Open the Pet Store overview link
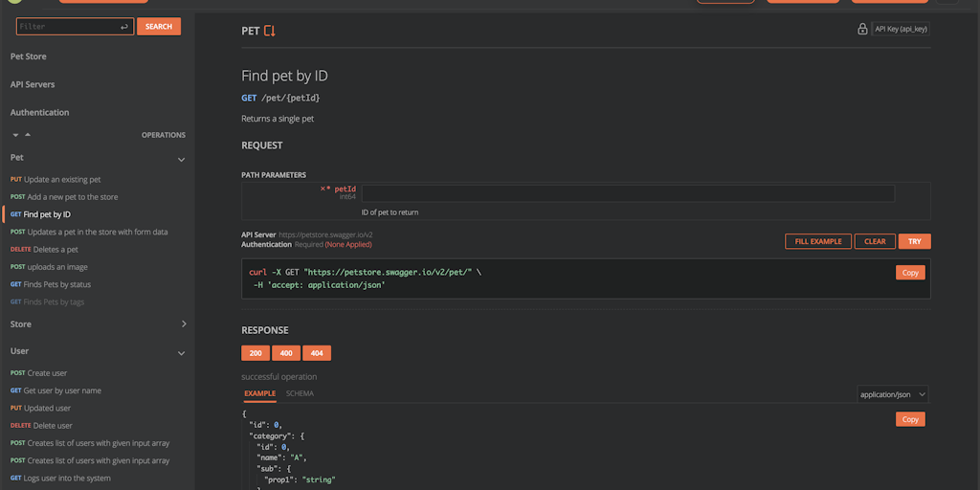Image resolution: width=980 pixels, height=490 pixels. coord(28,56)
